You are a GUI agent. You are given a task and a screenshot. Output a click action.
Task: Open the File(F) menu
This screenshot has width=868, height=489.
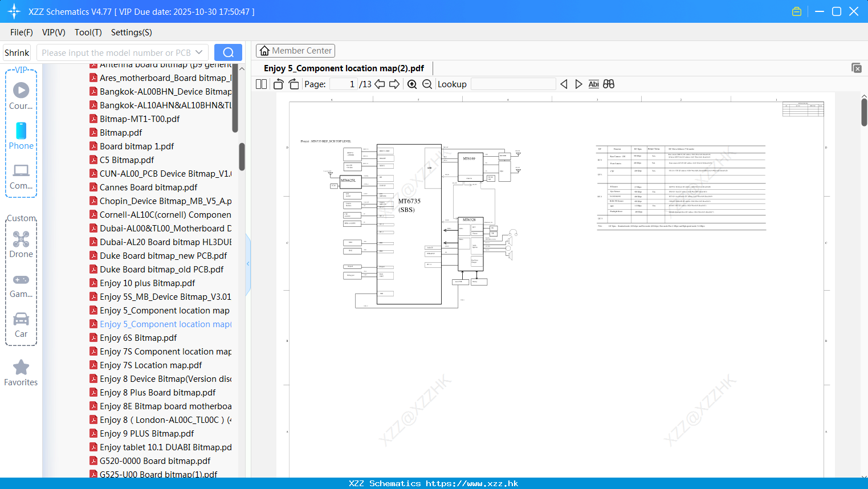pos(22,32)
